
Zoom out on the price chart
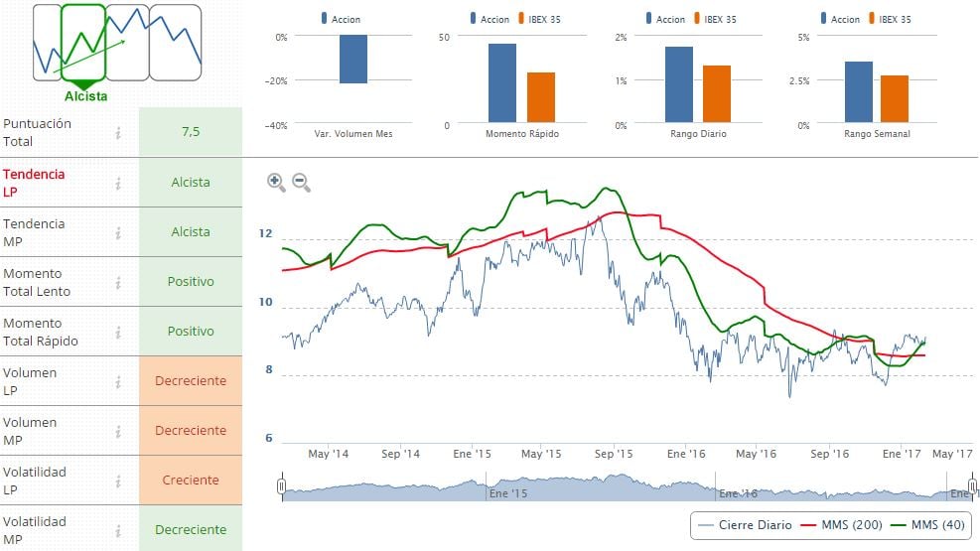click(301, 182)
